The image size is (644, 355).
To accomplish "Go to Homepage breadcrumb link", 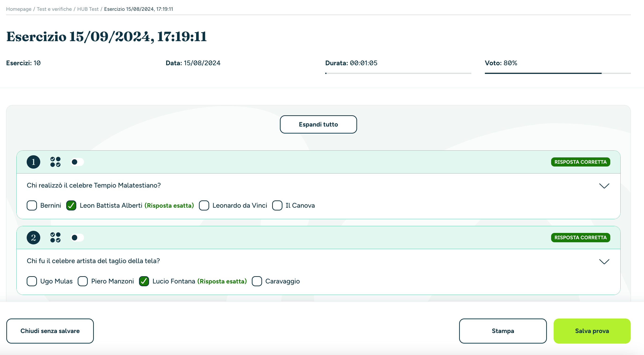I will click(19, 9).
